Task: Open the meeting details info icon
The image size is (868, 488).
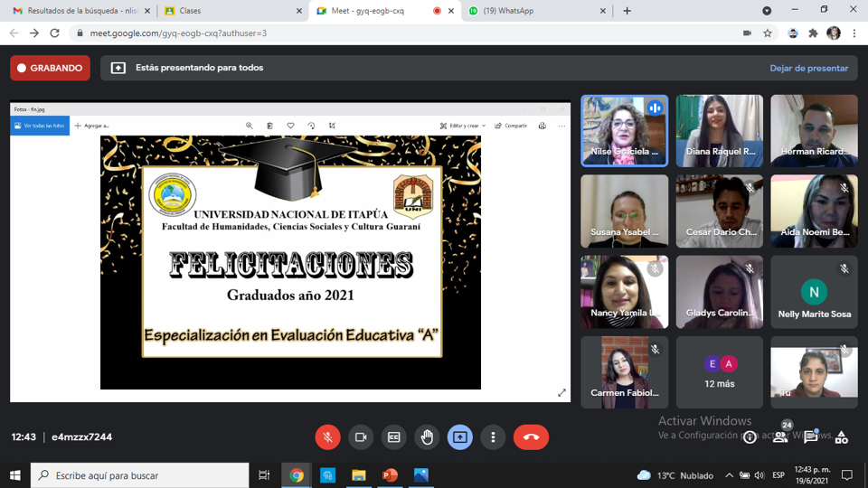Action: pos(750,437)
